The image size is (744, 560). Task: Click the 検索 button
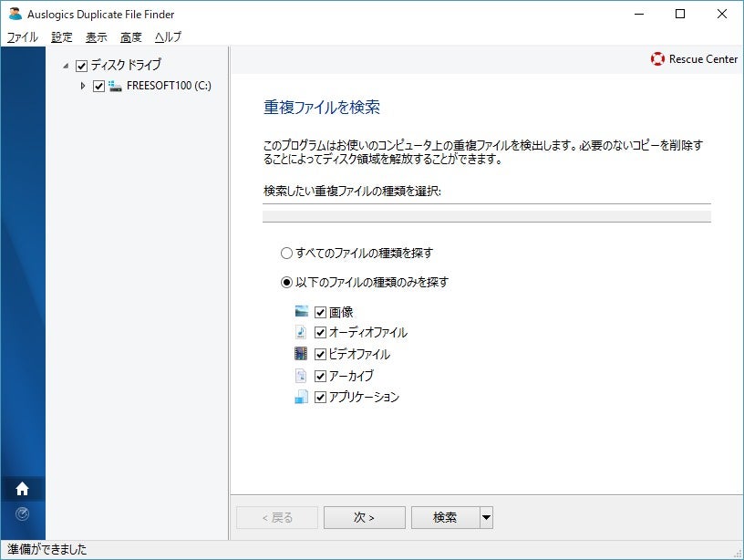(445, 517)
